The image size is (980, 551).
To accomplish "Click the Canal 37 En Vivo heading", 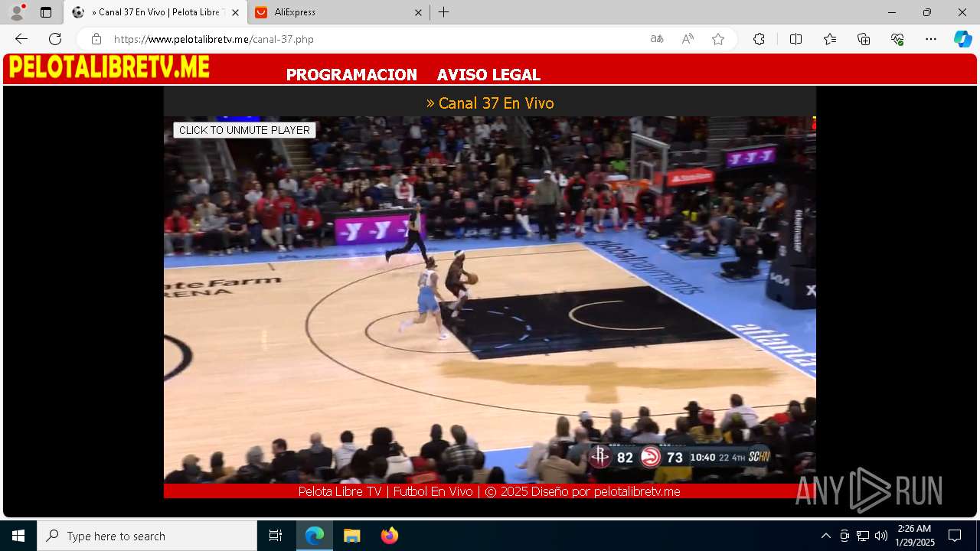I will 490,103.
